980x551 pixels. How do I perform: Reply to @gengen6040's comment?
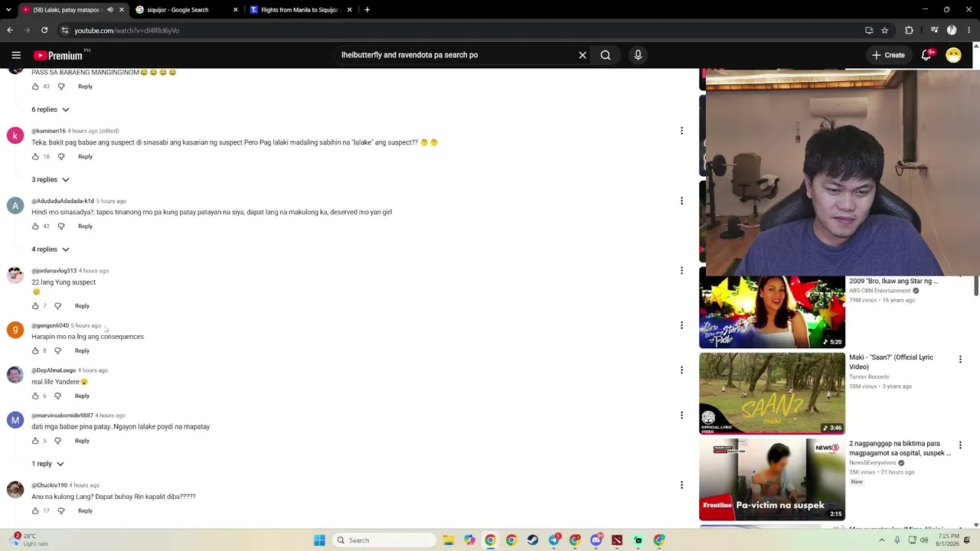(x=82, y=350)
